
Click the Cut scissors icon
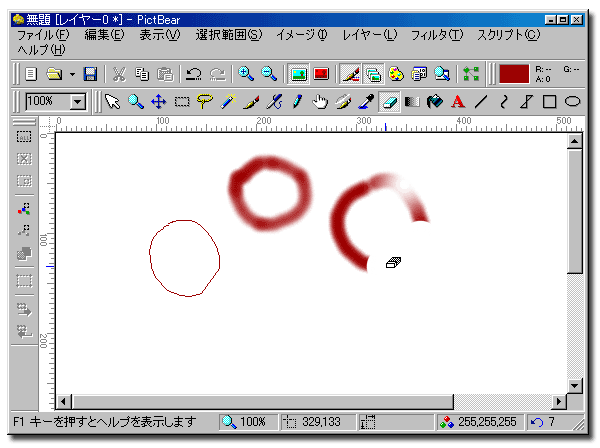(119, 74)
